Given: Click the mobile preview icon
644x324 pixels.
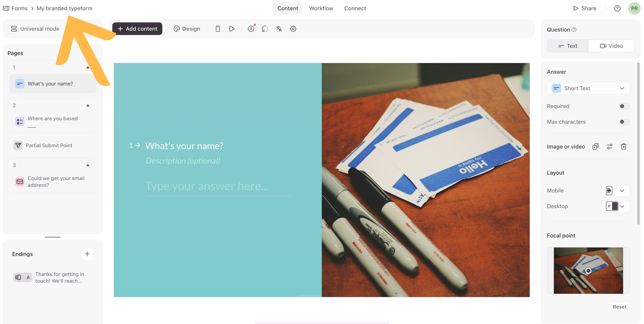Looking at the screenshot, I should click(x=217, y=29).
